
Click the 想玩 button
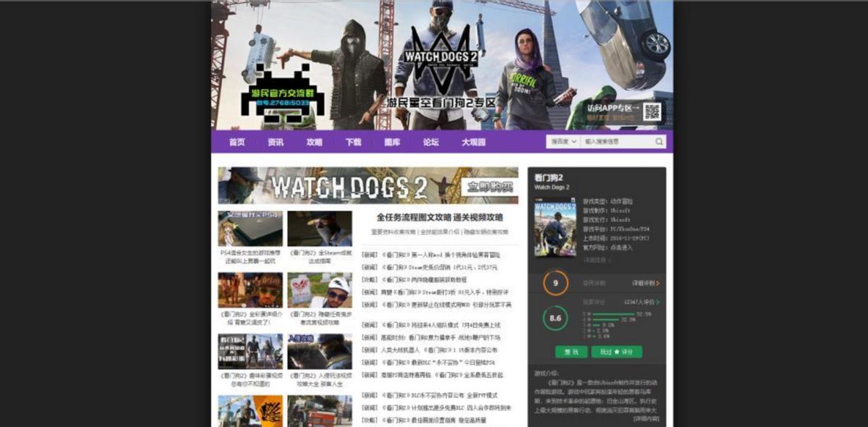(571, 352)
